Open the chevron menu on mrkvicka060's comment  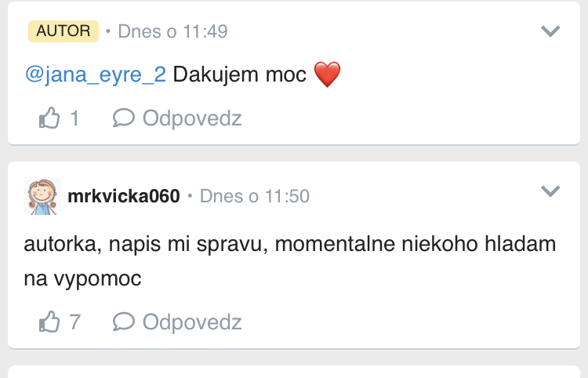[x=551, y=191]
